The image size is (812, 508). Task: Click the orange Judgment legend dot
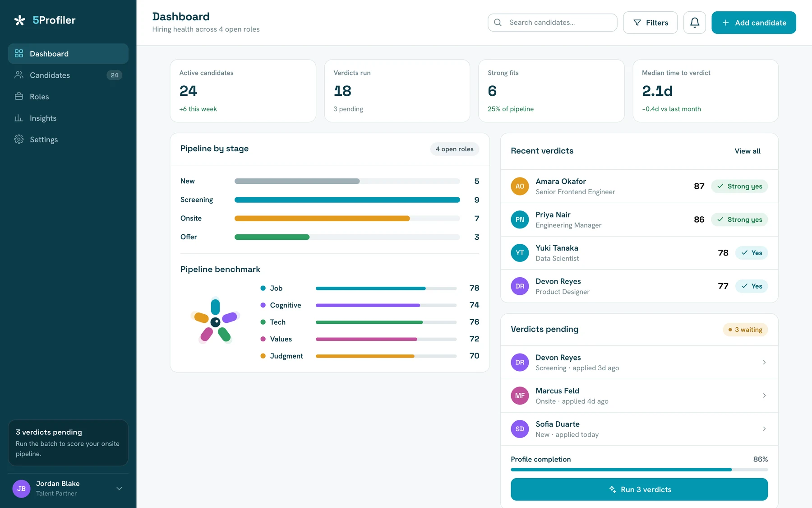pos(263,356)
